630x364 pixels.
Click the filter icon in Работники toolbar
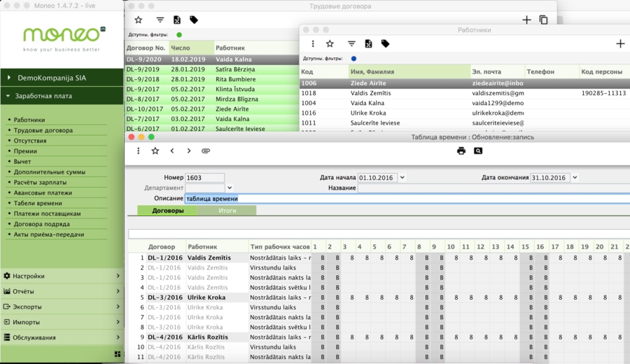tap(351, 44)
